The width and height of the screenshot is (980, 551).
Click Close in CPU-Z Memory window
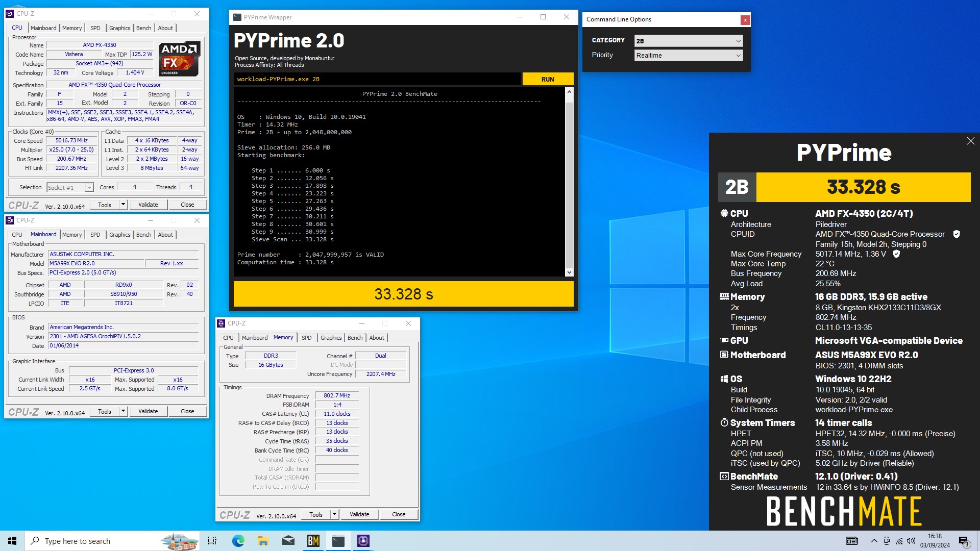[x=399, y=514]
